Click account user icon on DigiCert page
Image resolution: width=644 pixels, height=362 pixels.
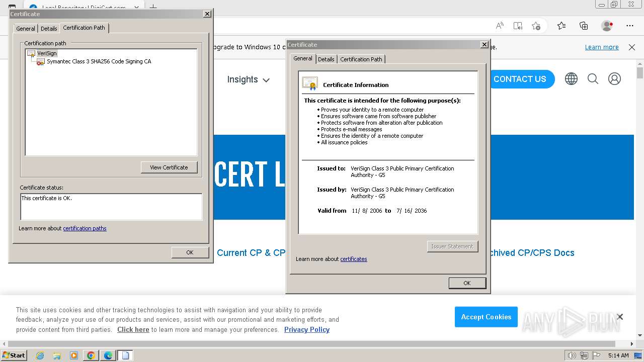[614, 79]
